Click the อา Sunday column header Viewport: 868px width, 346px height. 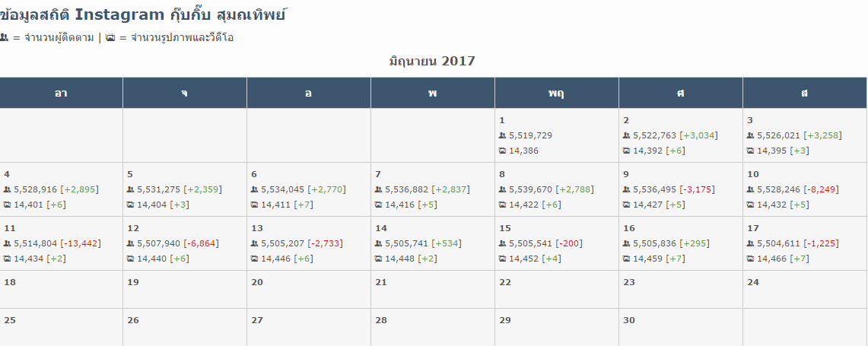tap(61, 93)
